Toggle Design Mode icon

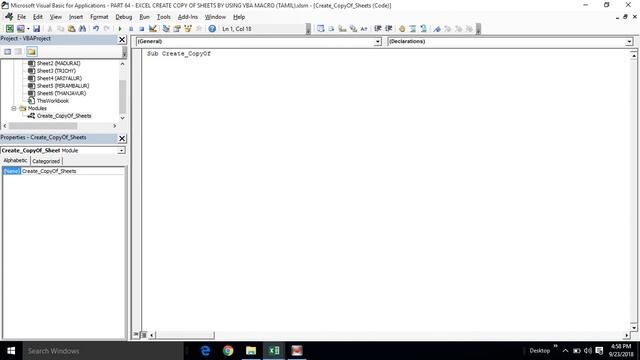click(x=153, y=29)
